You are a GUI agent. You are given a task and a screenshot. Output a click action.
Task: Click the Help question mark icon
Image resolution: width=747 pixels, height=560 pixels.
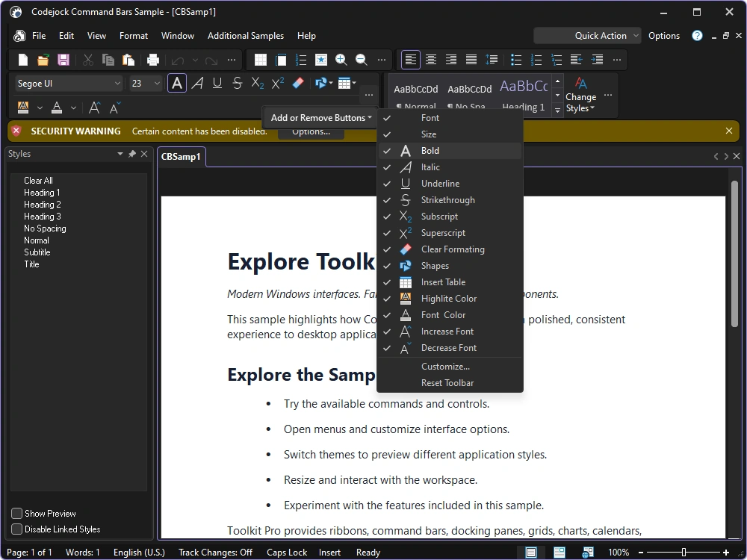tap(697, 36)
